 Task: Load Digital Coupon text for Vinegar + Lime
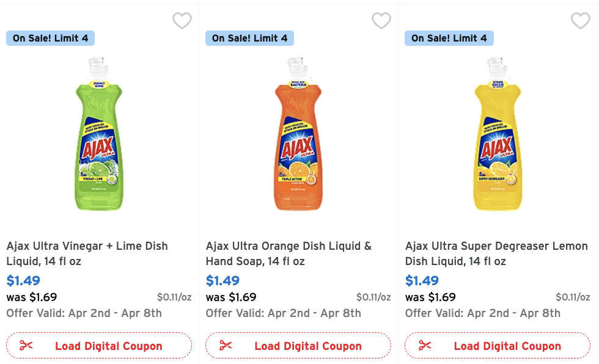109,346
